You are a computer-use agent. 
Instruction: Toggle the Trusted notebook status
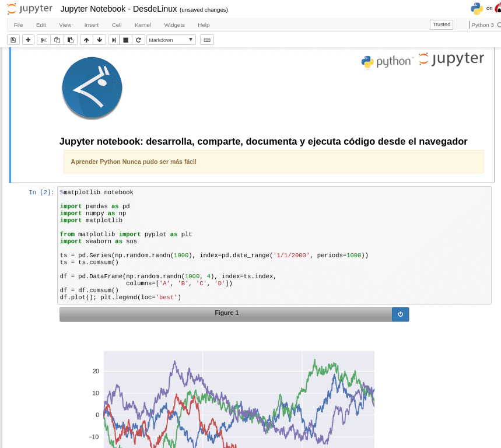[441, 24]
